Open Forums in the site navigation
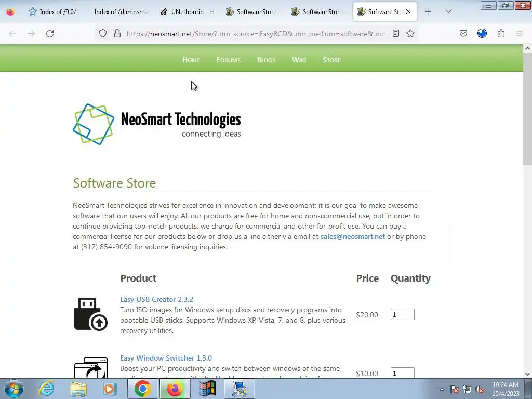 tap(229, 60)
